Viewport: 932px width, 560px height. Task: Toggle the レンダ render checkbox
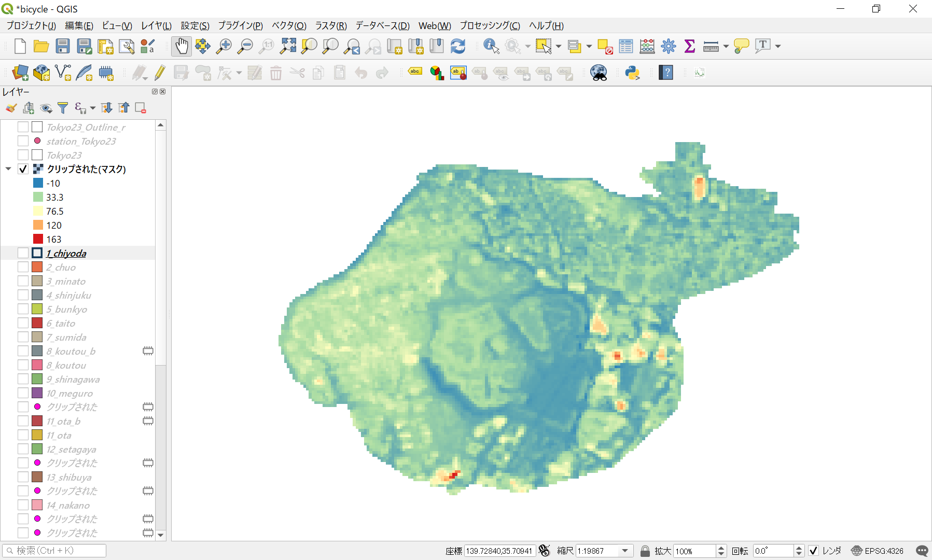coord(813,551)
